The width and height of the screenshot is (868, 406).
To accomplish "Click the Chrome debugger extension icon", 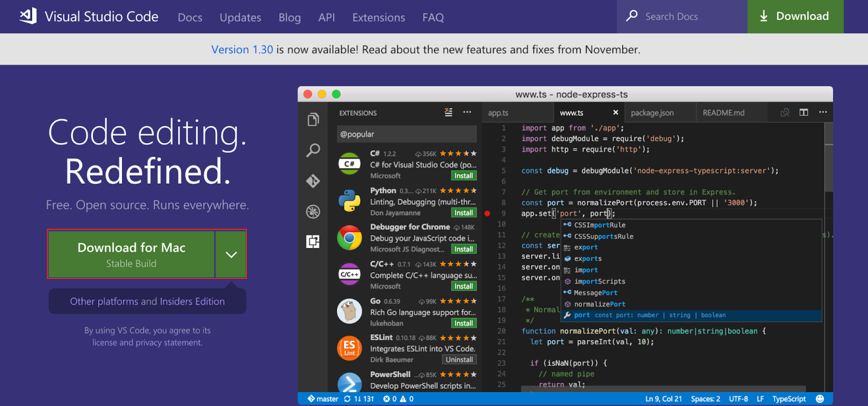I will pyautogui.click(x=349, y=237).
